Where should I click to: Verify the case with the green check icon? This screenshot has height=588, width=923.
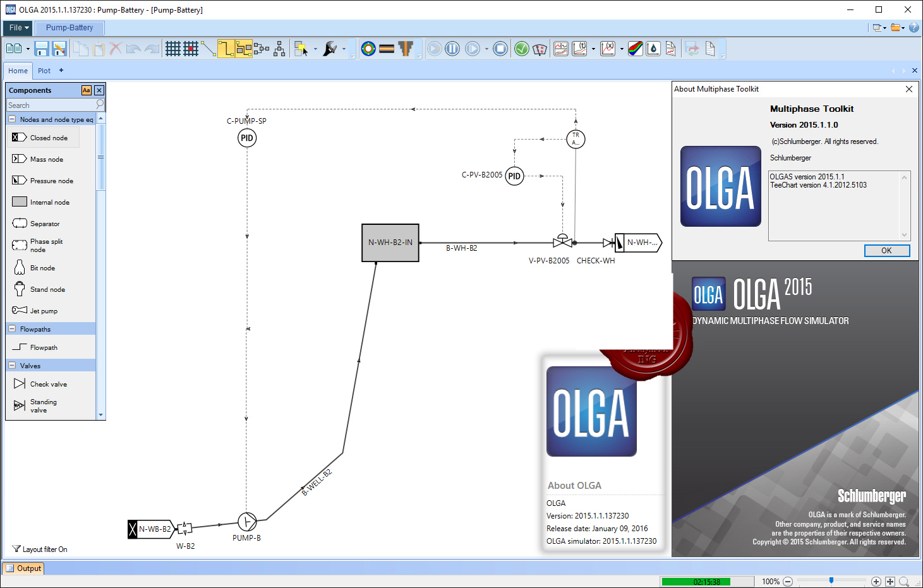pyautogui.click(x=522, y=49)
